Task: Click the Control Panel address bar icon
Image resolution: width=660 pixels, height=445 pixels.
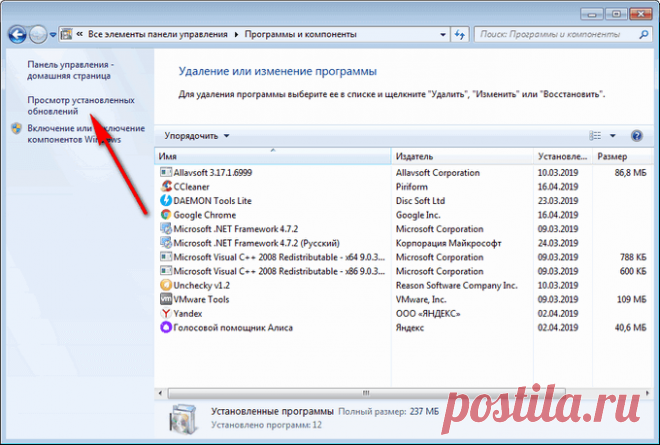Action: pos(66,34)
